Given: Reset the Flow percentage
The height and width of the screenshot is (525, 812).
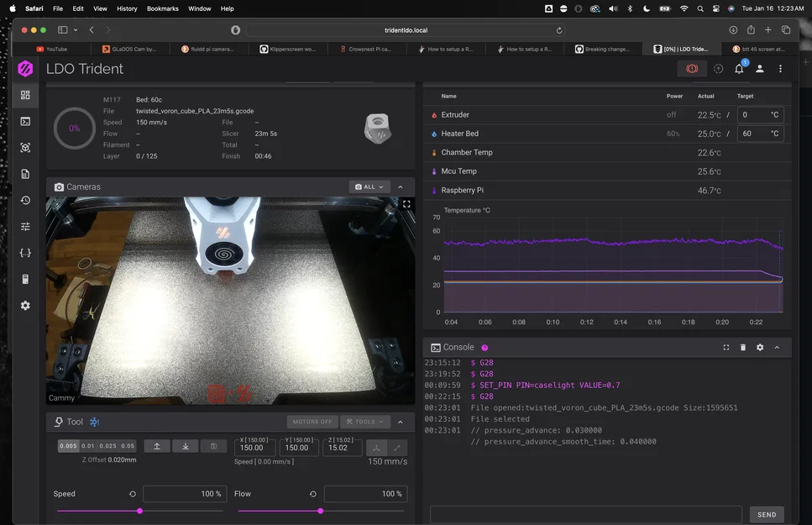Looking at the screenshot, I should pyautogui.click(x=312, y=494).
